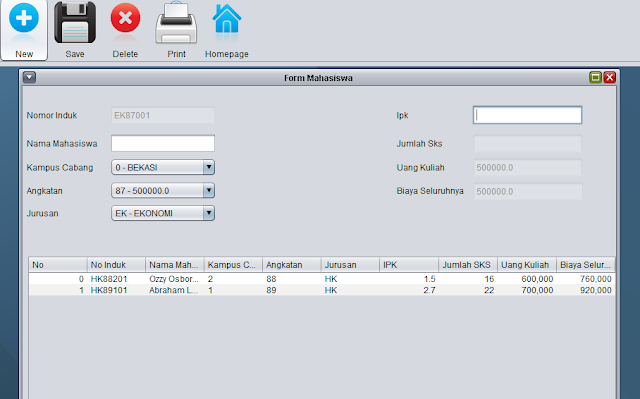
Task: Open the Form Mahasiswa window menu arrow
Action: tap(29, 77)
